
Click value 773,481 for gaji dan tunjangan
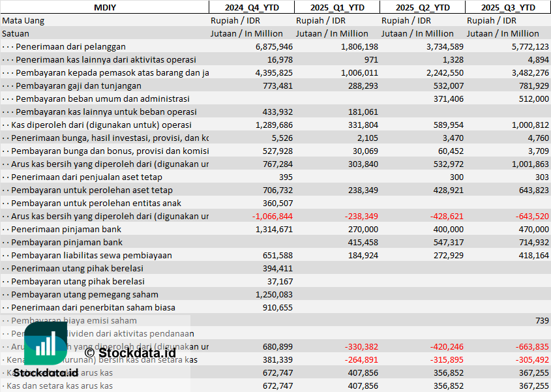[x=278, y=86]
